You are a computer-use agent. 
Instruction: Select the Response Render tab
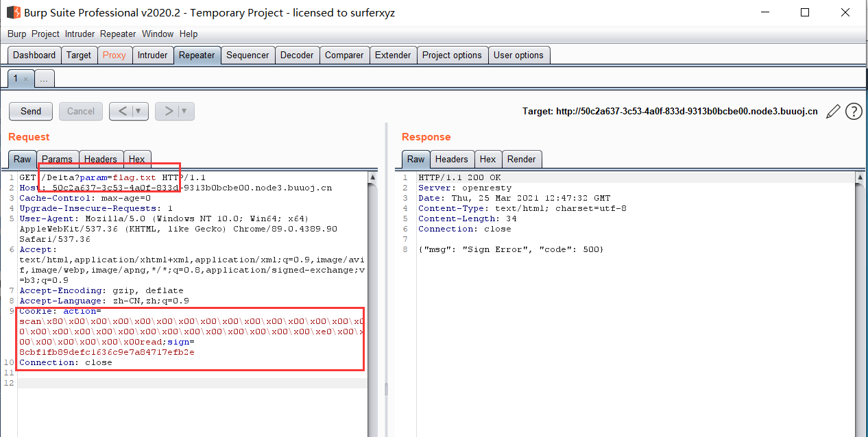tap(522, 159)
